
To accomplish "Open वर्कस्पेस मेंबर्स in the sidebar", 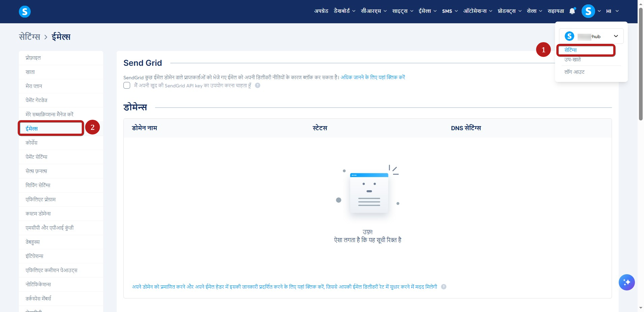I will coord(61,299).
